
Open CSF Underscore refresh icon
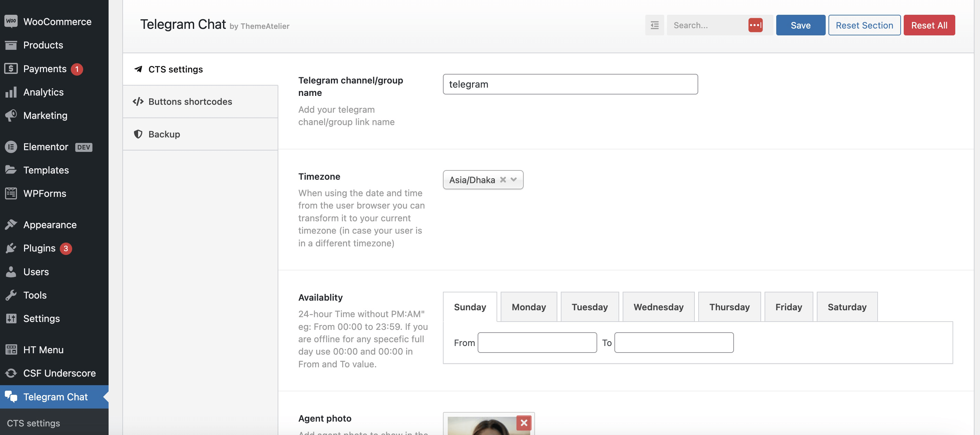11,373
